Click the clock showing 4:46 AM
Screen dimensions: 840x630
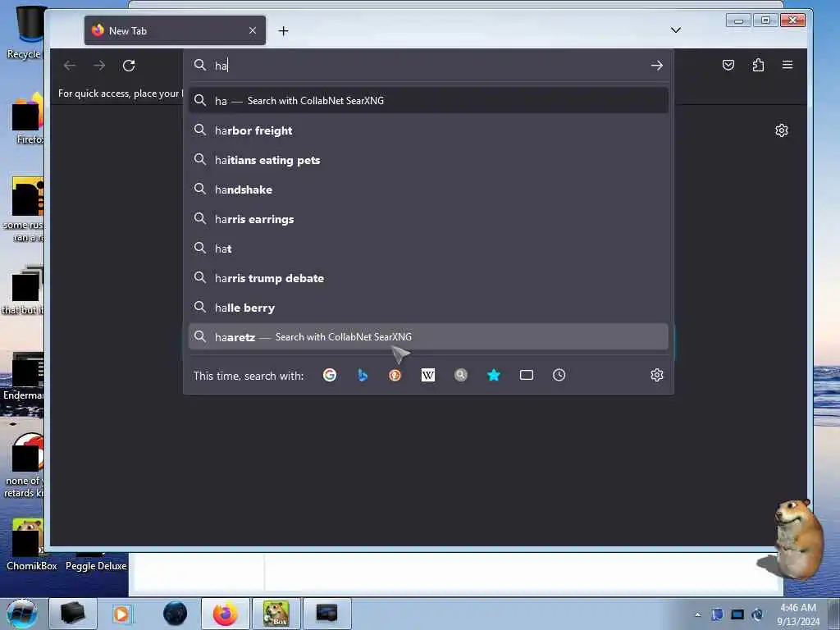tap(798, 614)
